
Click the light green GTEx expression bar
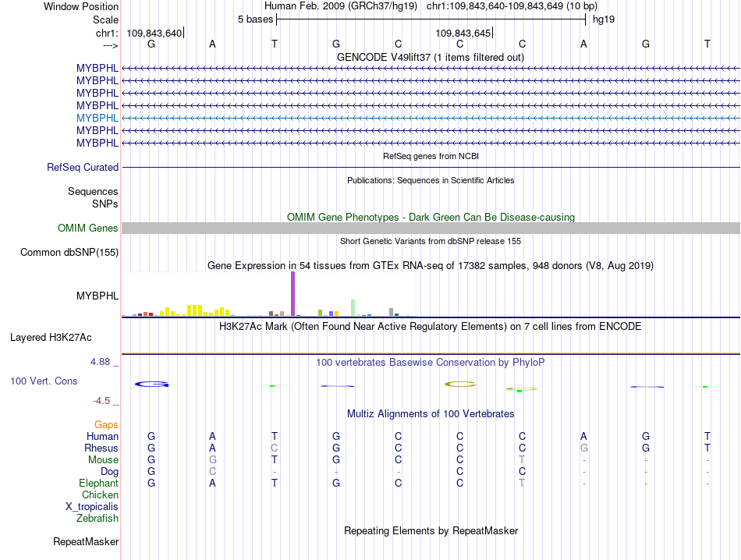point(353,307)
